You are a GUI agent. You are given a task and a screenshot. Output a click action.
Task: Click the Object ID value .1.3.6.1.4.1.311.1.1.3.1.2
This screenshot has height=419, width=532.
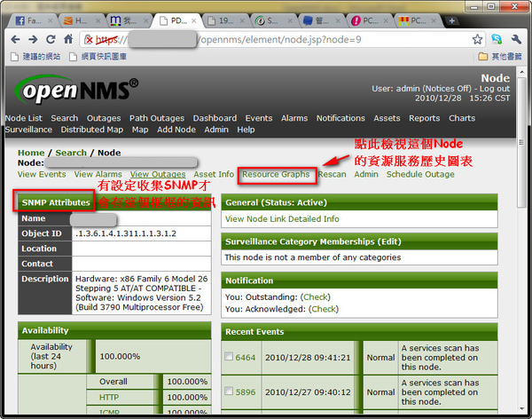tap(126, 233)
